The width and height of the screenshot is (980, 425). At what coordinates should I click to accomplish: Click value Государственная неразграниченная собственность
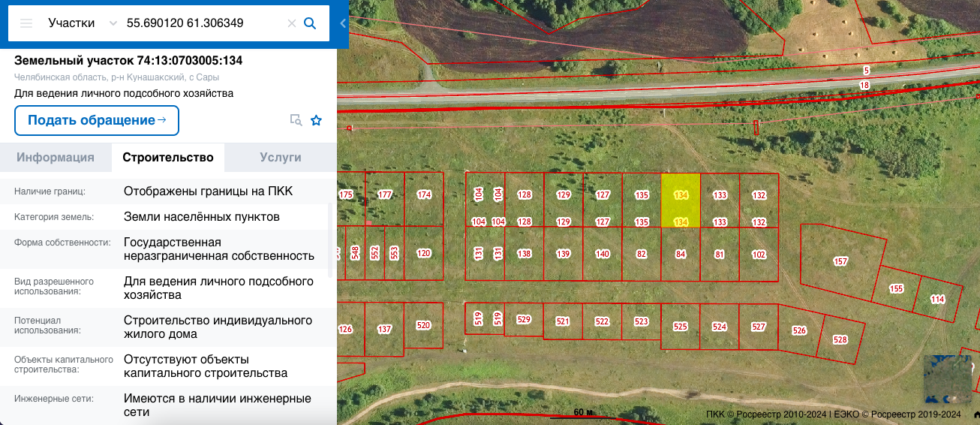click(x=219, y=249)
